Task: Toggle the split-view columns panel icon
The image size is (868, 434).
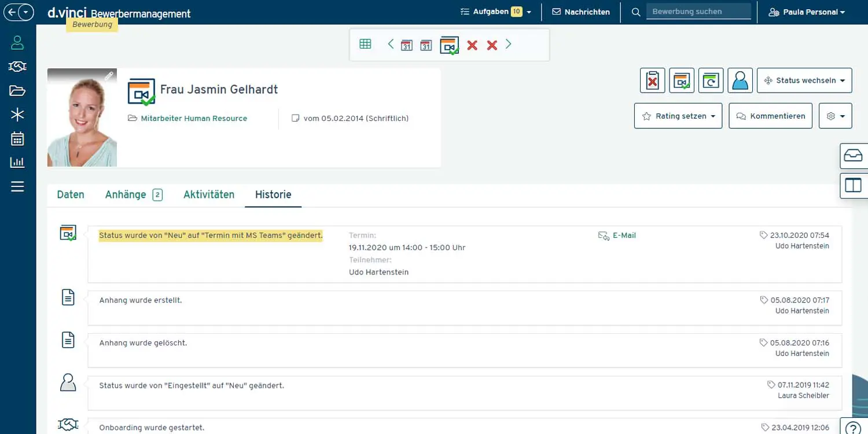Action: tap(854, 185)
